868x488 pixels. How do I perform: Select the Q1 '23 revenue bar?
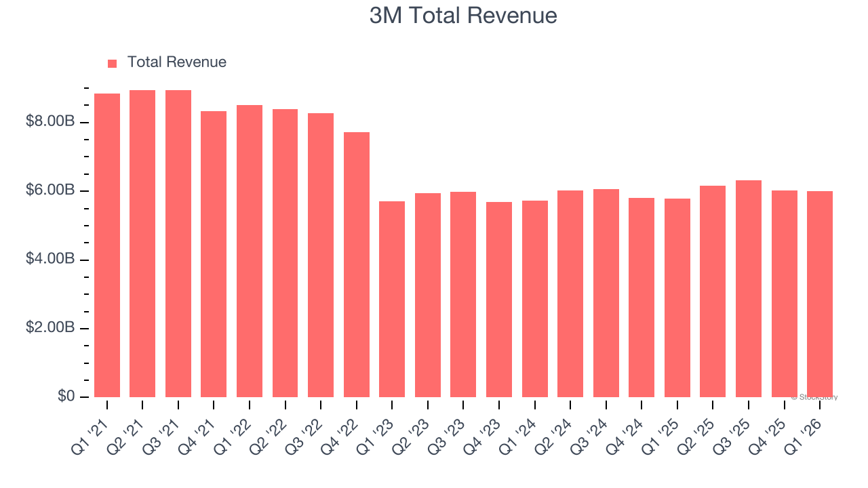pos(392,299)
